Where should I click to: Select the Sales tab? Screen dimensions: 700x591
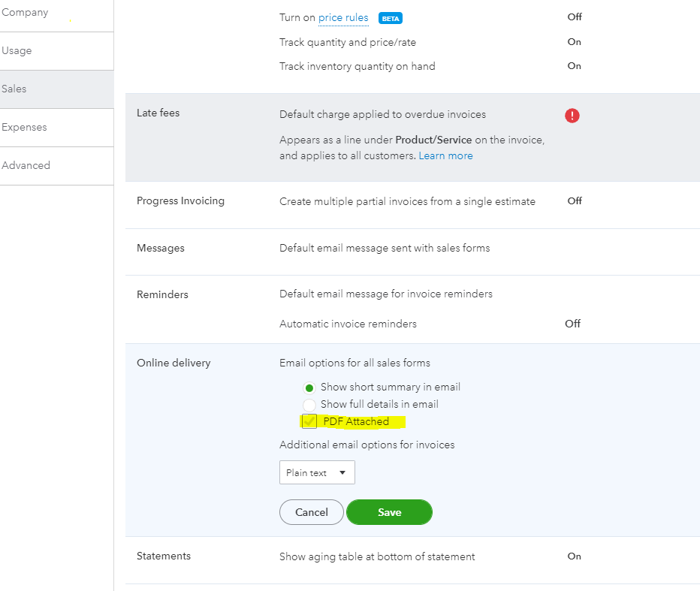14,89
